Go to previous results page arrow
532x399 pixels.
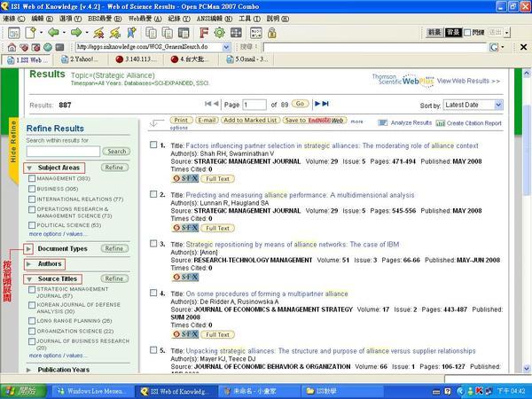pyautogui.click(x=215, y=104)
